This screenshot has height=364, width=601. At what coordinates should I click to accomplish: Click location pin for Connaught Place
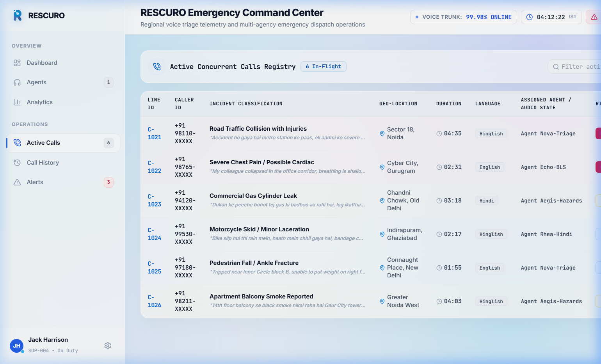click(382, 268)
